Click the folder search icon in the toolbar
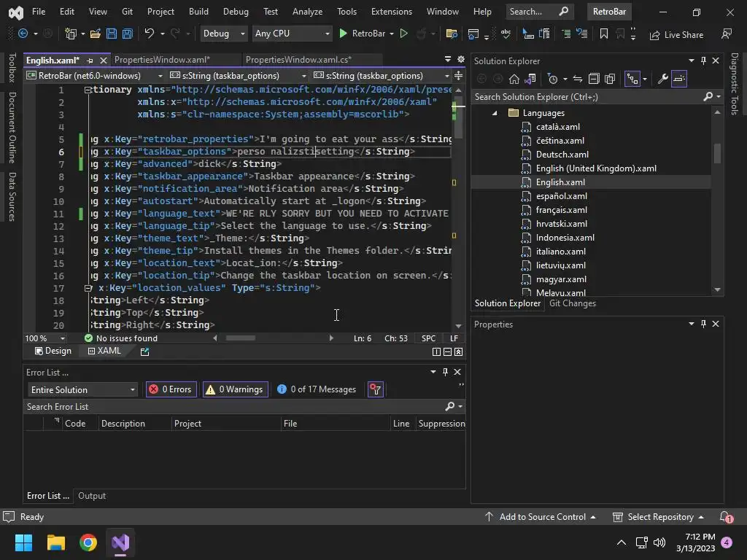The height and width of the screenshot is (560, 747). click(x=451, y=34)
